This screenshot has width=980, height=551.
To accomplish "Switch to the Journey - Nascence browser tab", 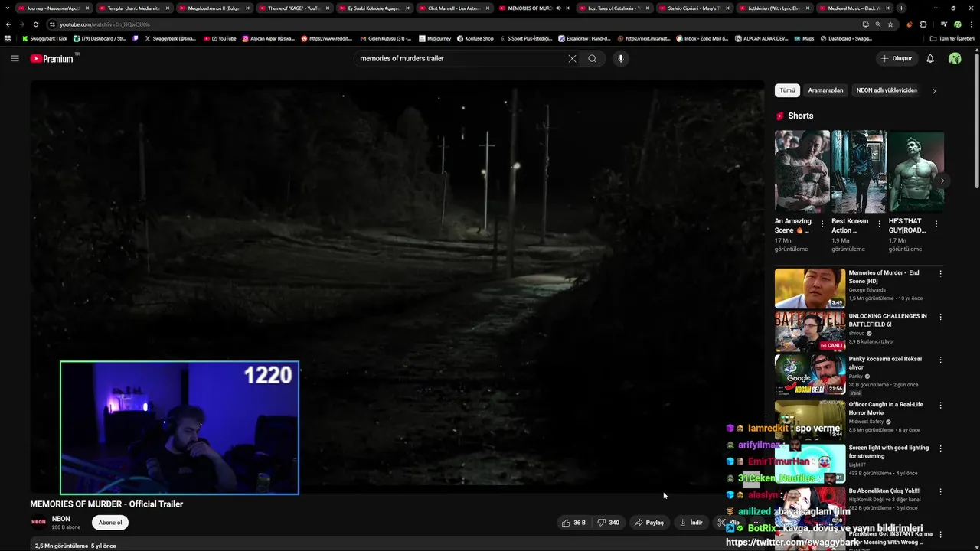I will pos(53,8).
